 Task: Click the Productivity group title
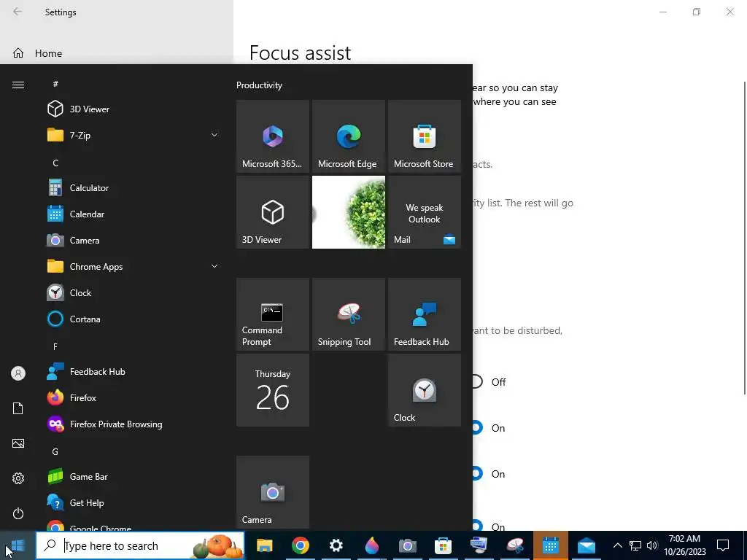[259, 85]
